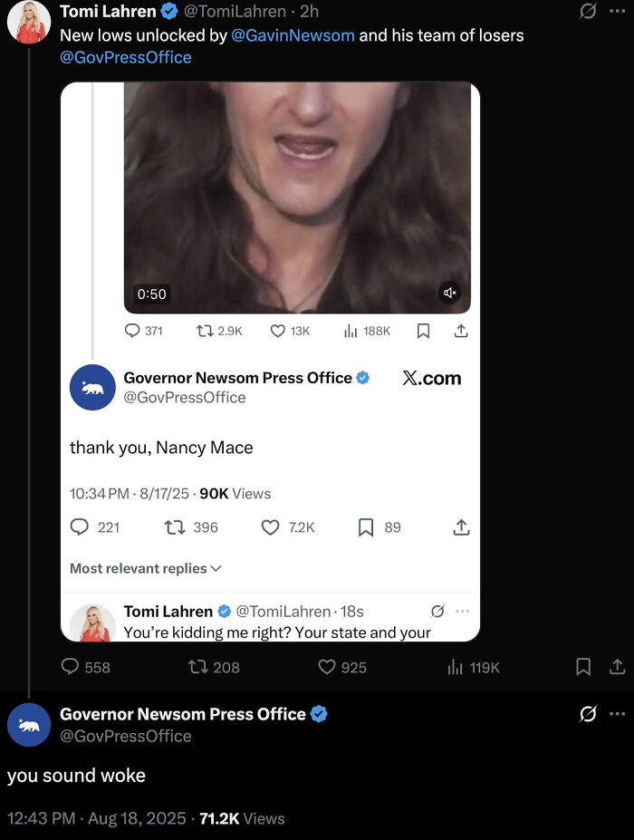Select the reply icon showing 558

(73, 668)
